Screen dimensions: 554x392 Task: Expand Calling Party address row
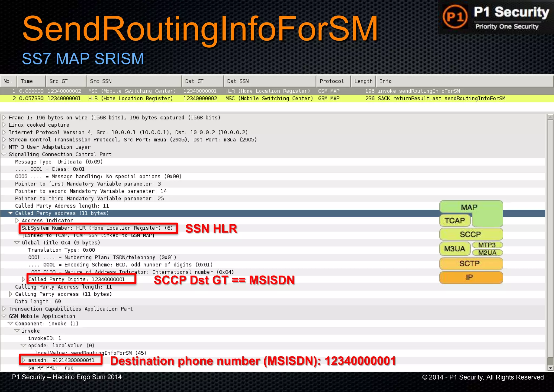11,294
